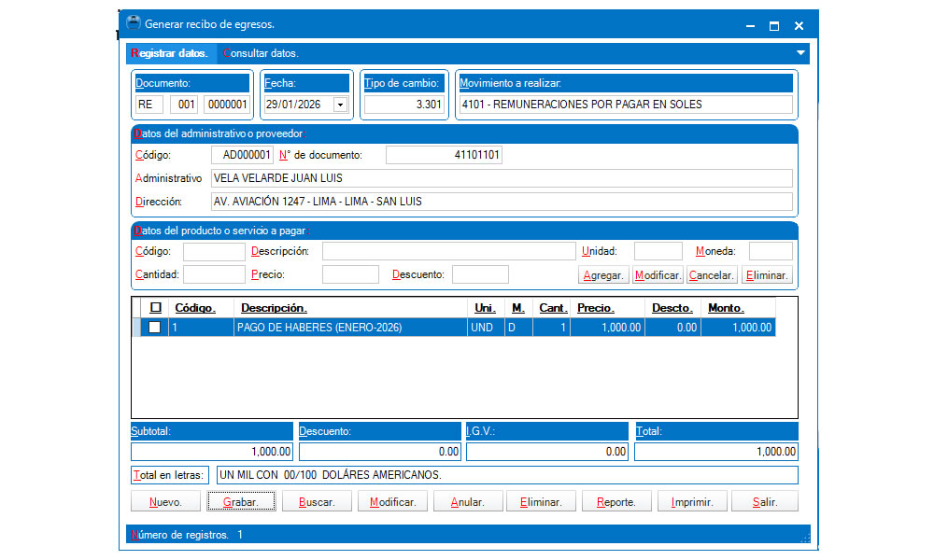The image size is (934, 560).
Task: Click the Imprimir button
Action: point(692,502)
